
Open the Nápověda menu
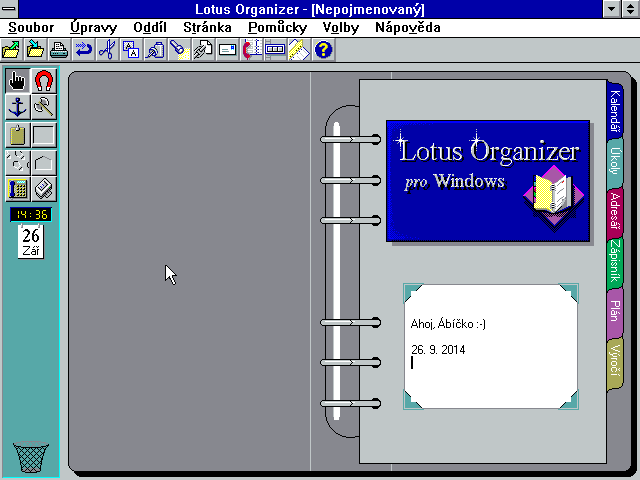pos(408,27)
